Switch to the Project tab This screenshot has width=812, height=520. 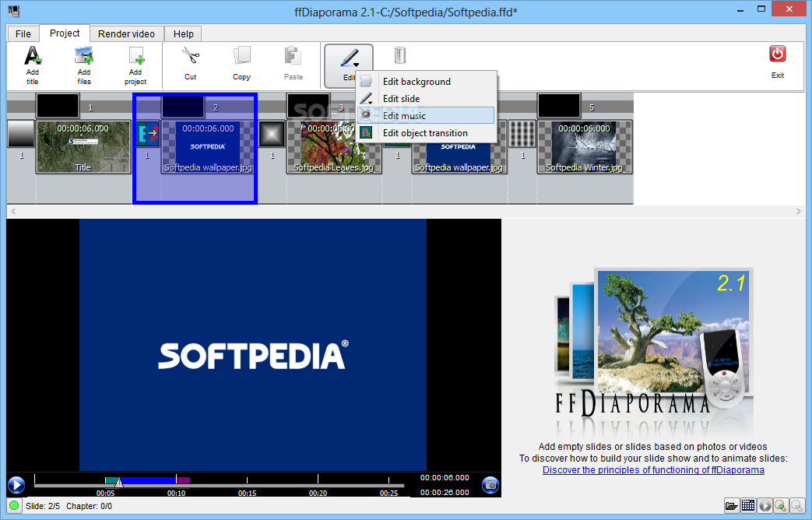click(65, 33)
